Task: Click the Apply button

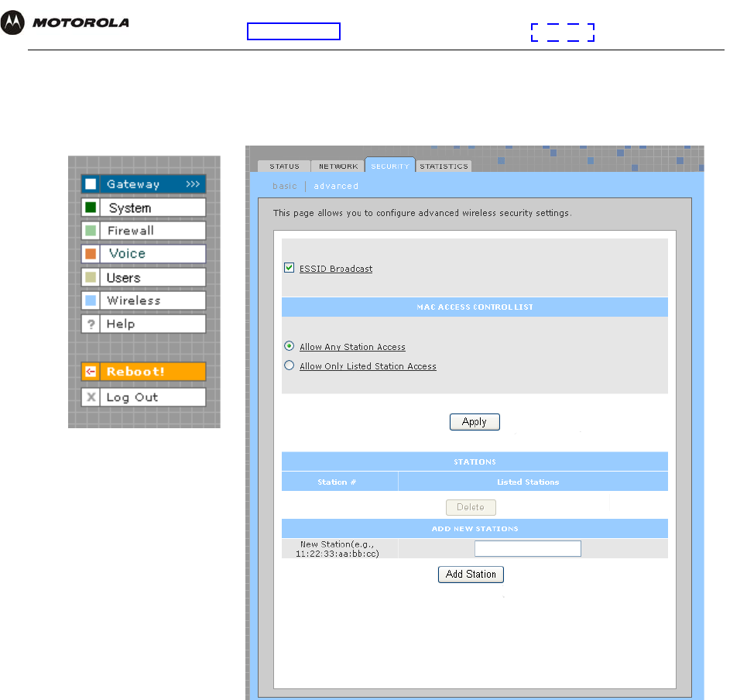Action: (x=475, y=422)
